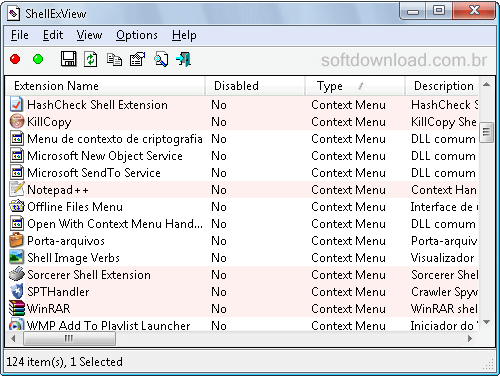
Task: Click the horizontal scrollbar thumb
Action: 70,339
